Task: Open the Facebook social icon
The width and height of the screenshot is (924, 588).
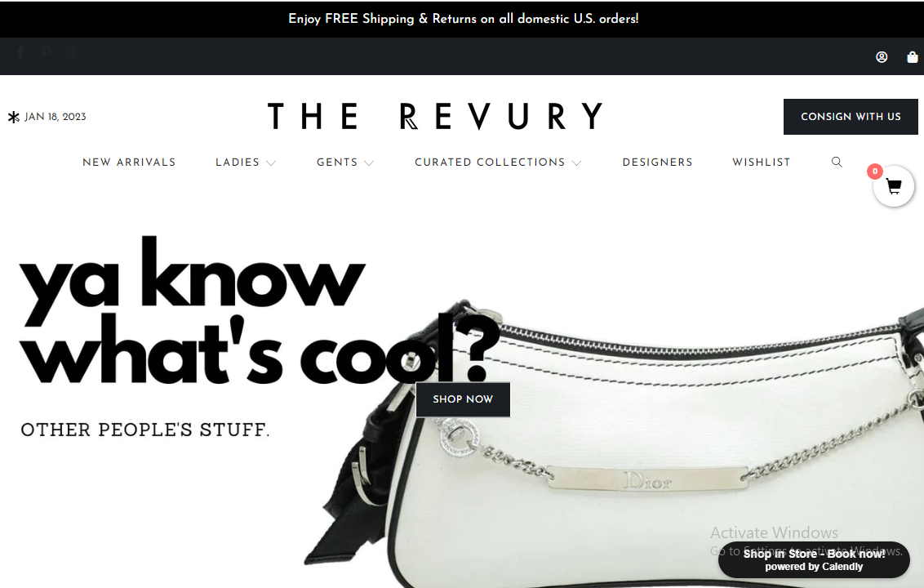Action: point(20,52)
